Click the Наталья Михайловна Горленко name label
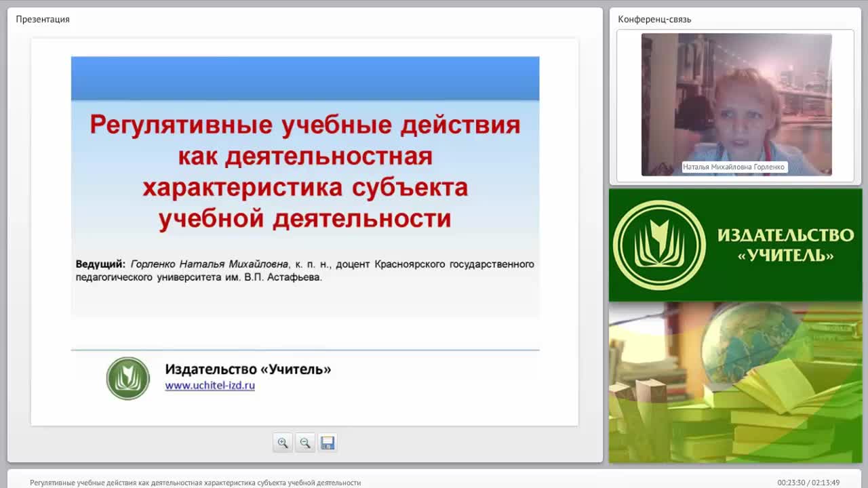Screen dimensions: 868x488 (x=735, y=166)
